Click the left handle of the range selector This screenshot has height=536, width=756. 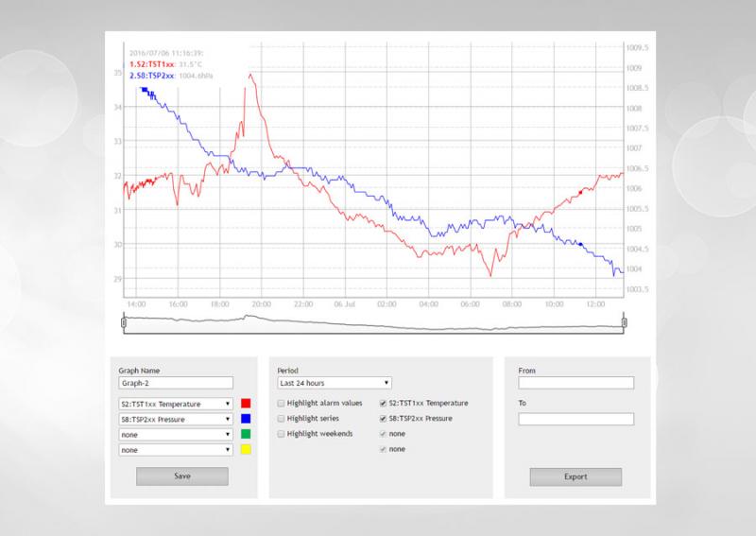tap(124, 323)
